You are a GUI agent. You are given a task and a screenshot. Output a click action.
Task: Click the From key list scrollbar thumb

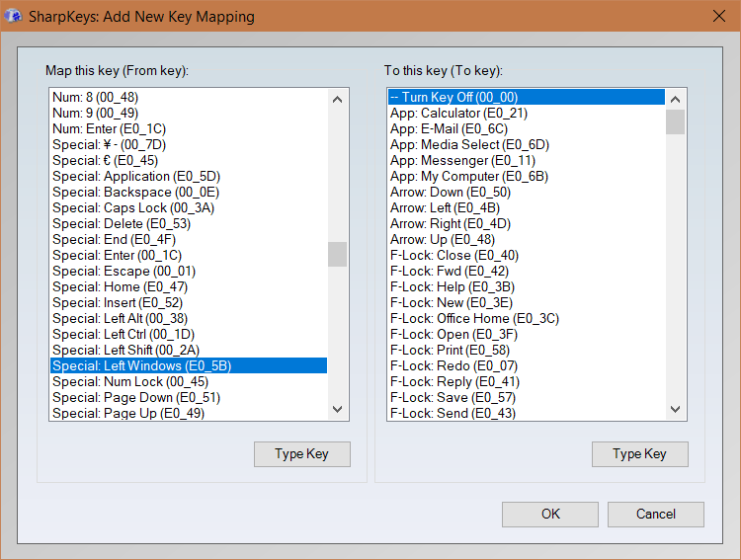(x=337, y=254)
